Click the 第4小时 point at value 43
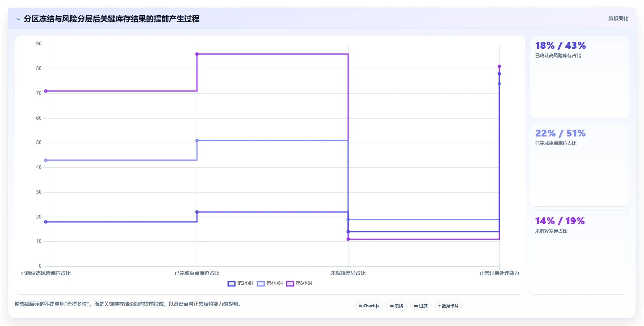644x326 pixels. pyautogui.click(x=46, y=160)
